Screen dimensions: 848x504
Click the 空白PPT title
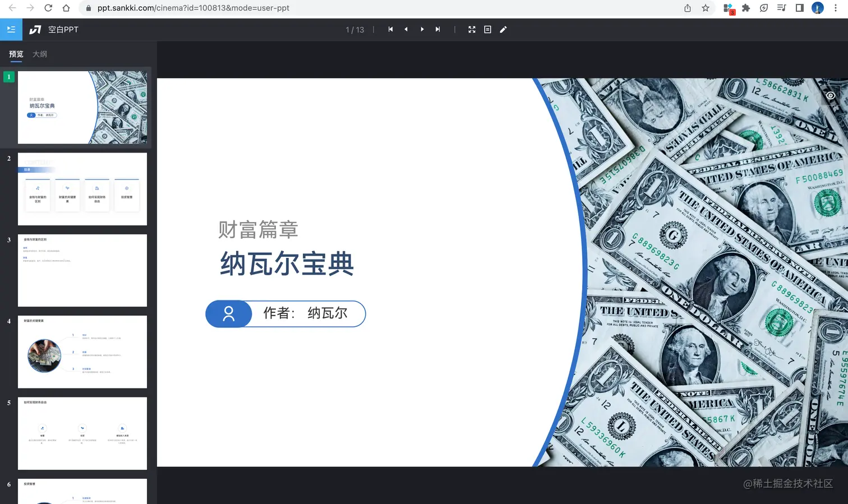pyautogui.click(x=63, y=30)
